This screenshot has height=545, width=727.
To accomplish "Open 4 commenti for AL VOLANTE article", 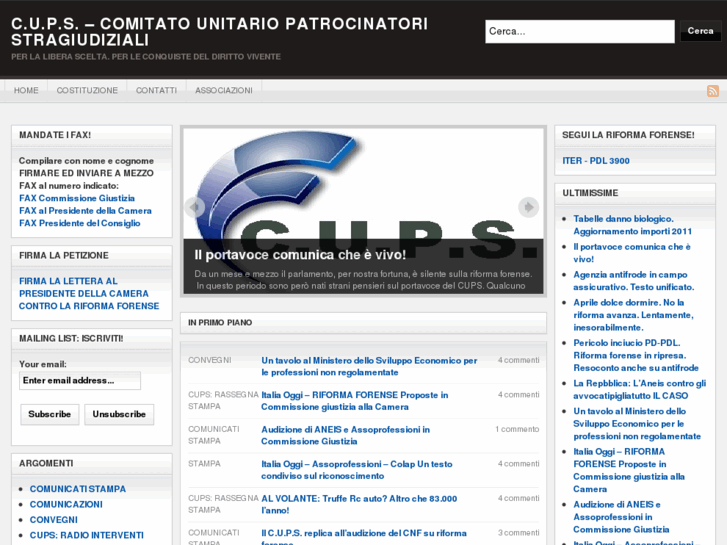I will [518, 498].
